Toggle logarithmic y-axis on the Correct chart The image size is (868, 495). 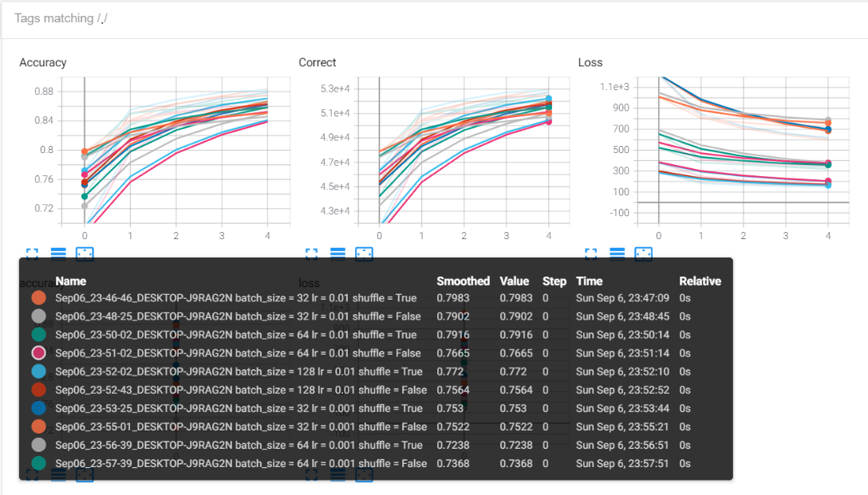pyautogui.click(x=337, y=253)
